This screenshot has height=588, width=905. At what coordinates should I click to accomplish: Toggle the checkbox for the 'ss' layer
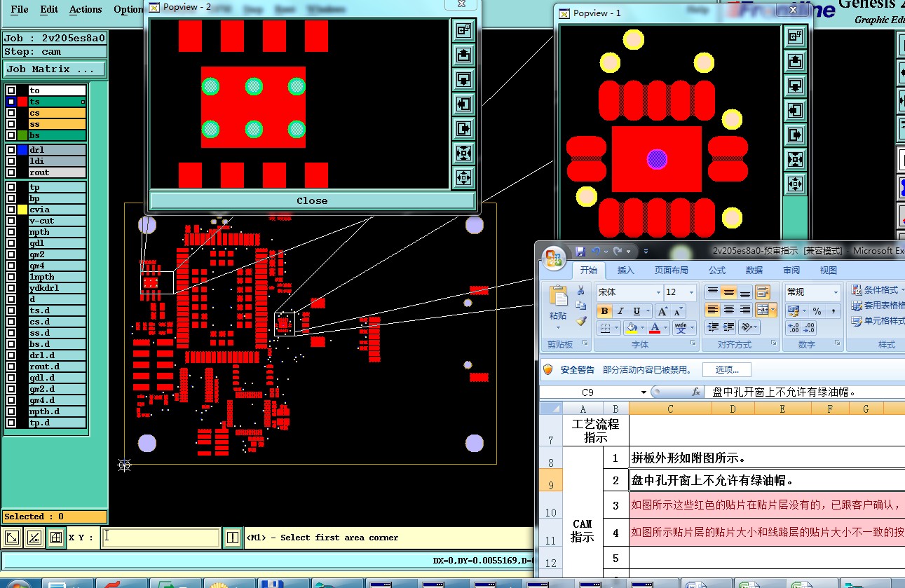click(11, 124)
